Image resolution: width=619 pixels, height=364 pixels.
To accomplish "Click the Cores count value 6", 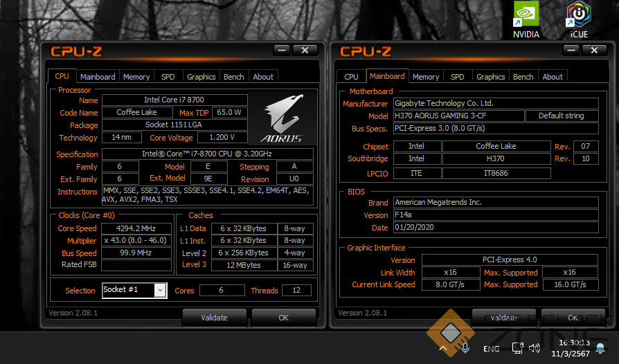I will click(x=222, y=290).
